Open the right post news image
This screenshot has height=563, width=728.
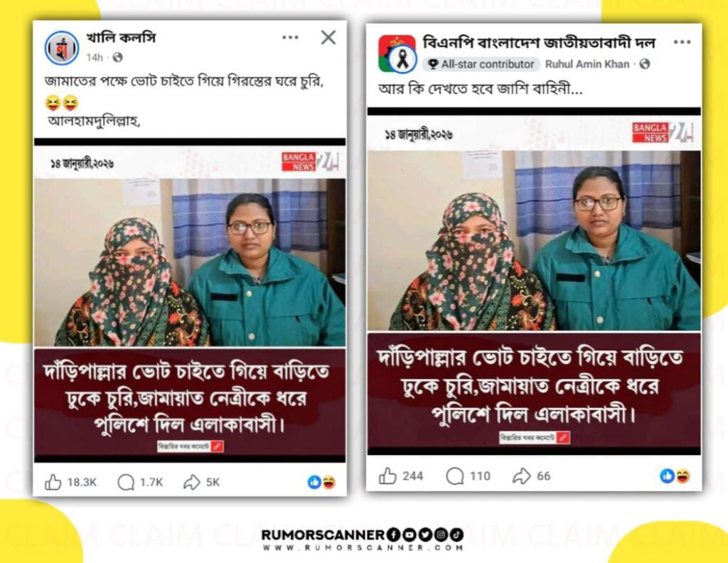[534, 281]
